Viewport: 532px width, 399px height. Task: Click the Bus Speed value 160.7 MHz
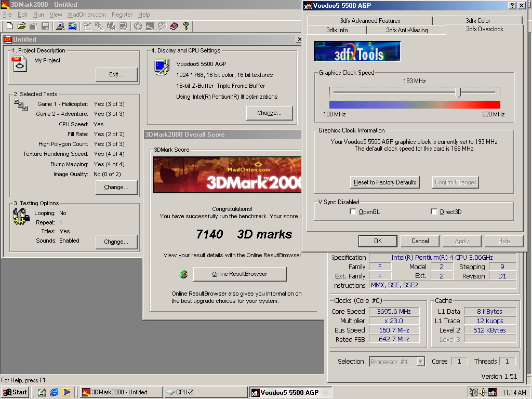click(394, 330)
